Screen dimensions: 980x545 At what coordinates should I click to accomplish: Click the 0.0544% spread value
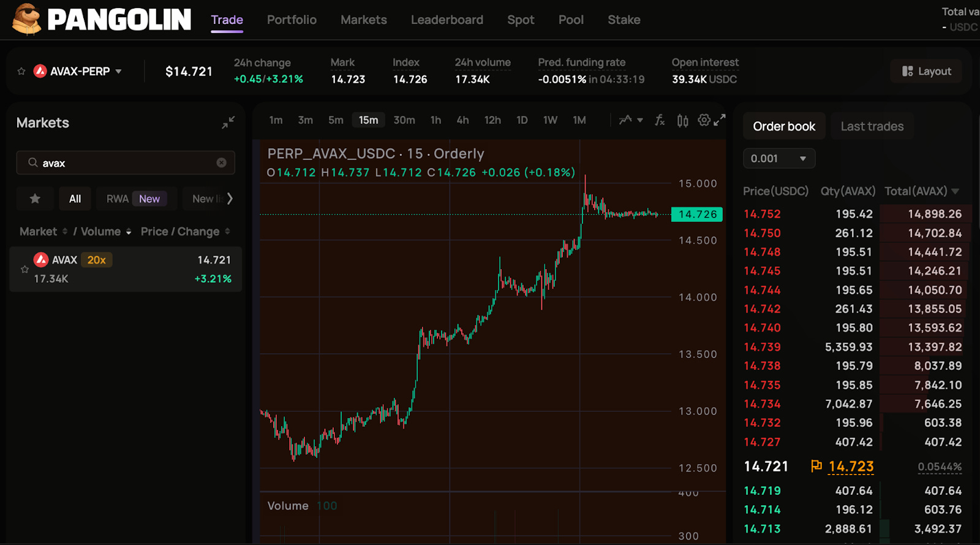coord(940,467)
